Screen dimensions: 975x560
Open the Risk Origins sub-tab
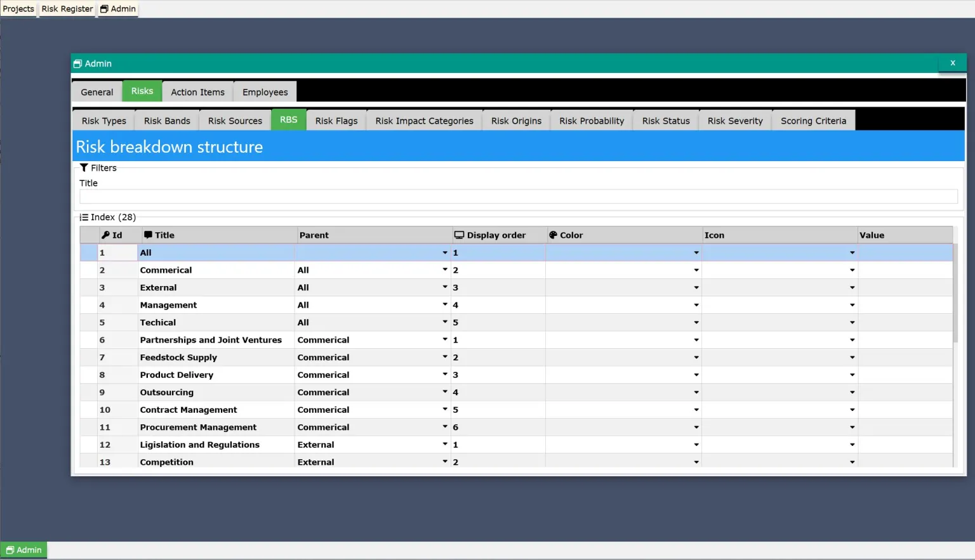point(517,121)
